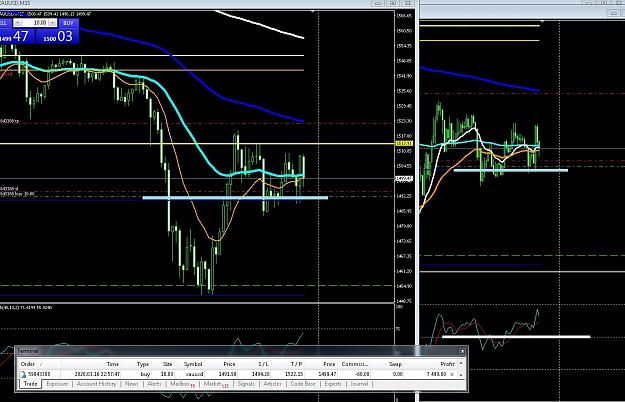
Task: Sort by the Type column header
Action: (x=136, y=364)
